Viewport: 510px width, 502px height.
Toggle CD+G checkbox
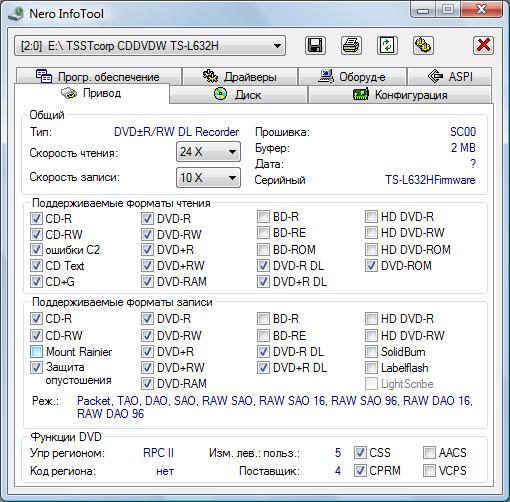point(36,282)
